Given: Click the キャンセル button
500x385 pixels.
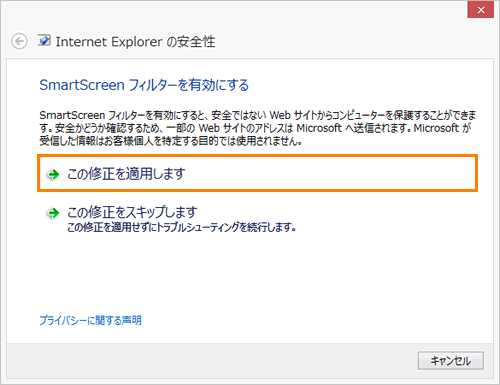Looking at the screenshot, I should pyautogui.click(x=451, y=360).
